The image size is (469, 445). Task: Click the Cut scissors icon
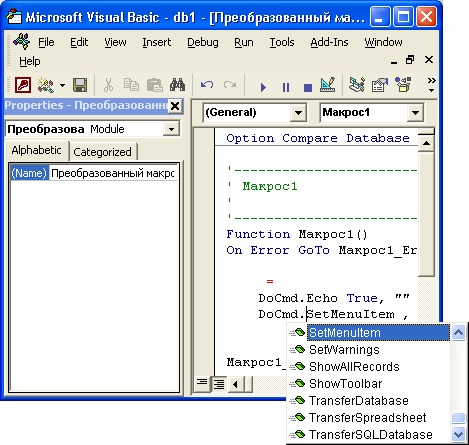coord(108,85)
